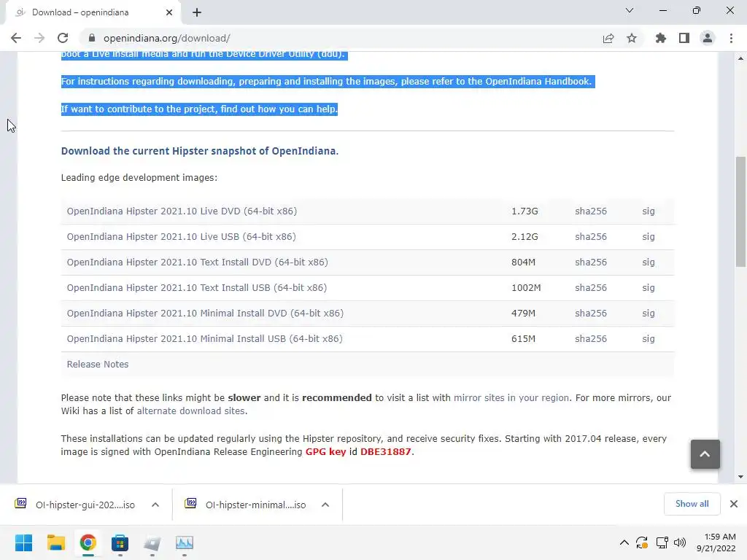The width and height of the screenshot is (747, 560).
Task: View site security lock info
Action: click(92, 38)
